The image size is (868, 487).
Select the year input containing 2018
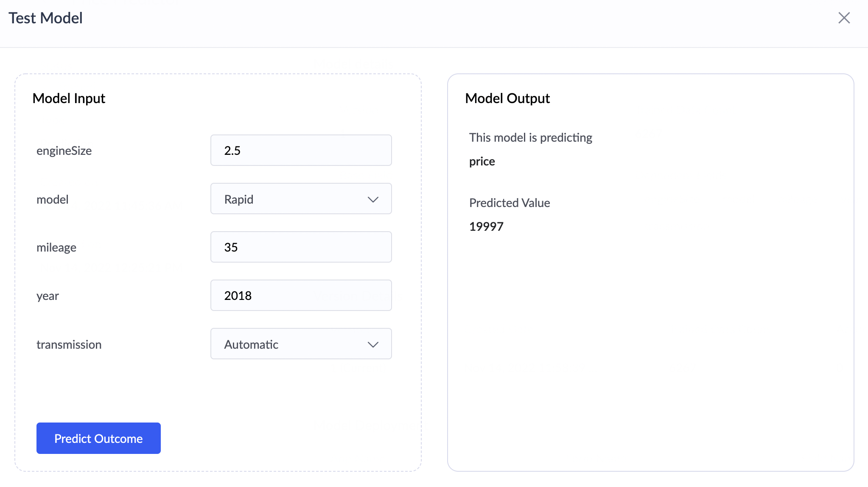coord(301,295)
